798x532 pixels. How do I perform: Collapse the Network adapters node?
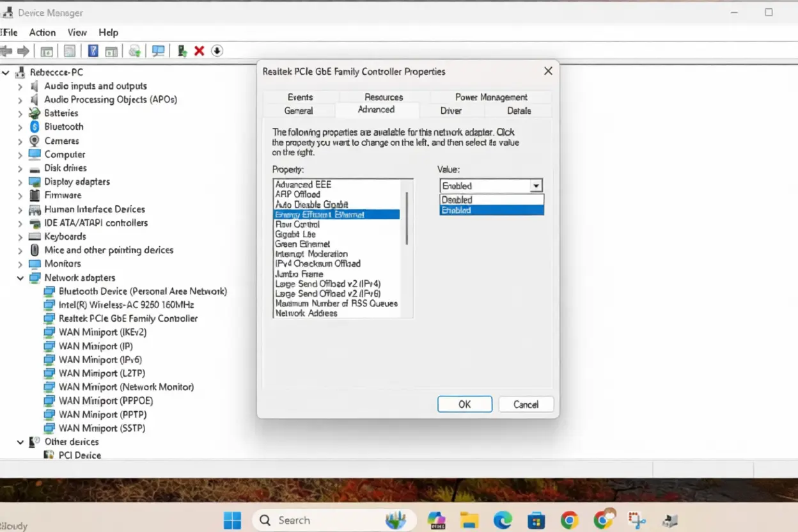coord(20,278)
